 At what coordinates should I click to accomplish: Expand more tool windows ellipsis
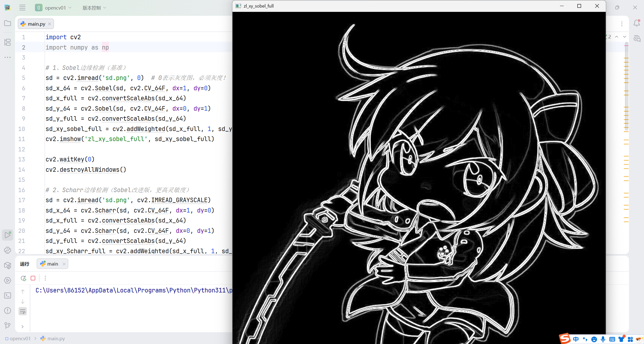8,57
